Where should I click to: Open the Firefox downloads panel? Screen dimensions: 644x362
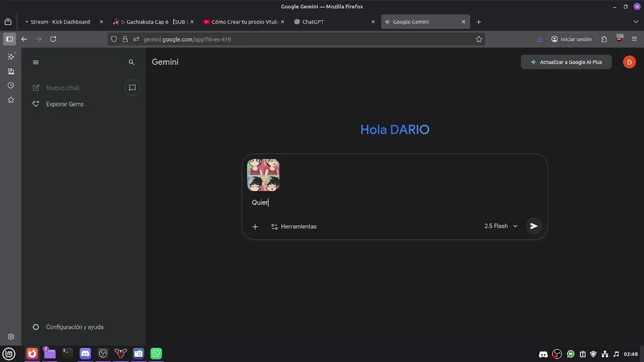539,39
